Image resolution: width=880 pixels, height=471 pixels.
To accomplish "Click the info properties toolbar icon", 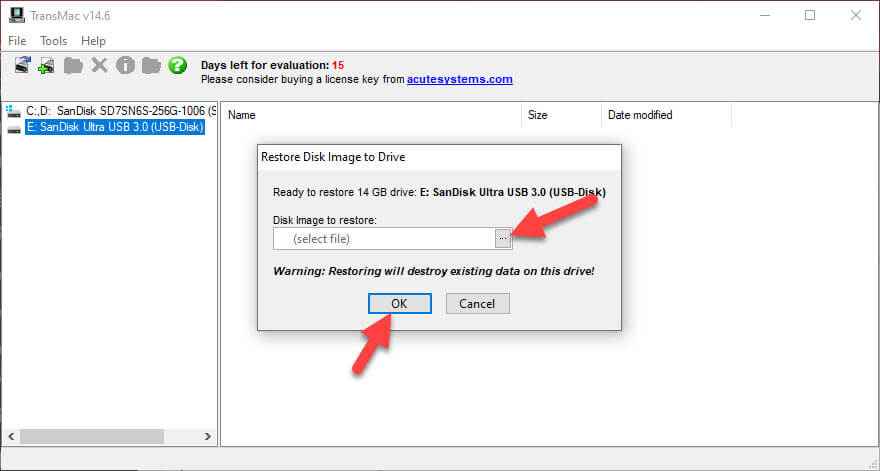I will point(125,66).
